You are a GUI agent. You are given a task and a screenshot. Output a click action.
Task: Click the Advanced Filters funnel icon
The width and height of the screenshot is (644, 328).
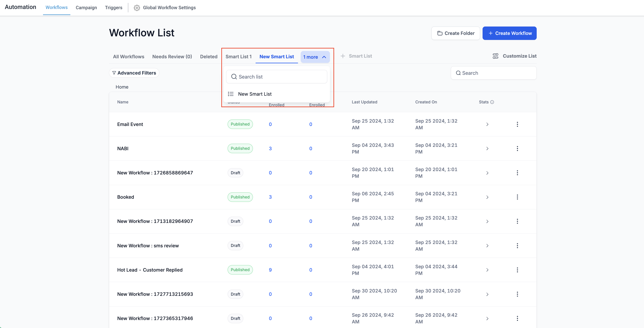point(114,73)
